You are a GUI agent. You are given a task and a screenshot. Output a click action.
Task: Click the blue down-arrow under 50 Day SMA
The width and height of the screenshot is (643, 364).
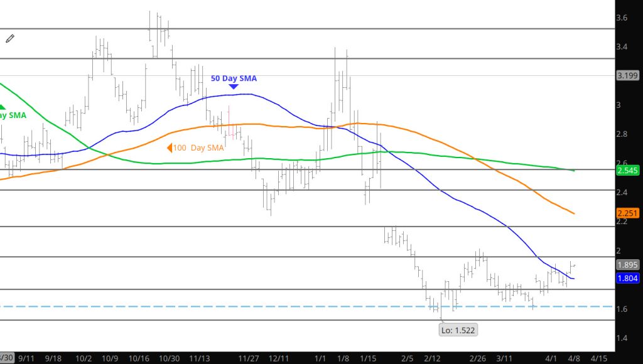coord(233,87)
